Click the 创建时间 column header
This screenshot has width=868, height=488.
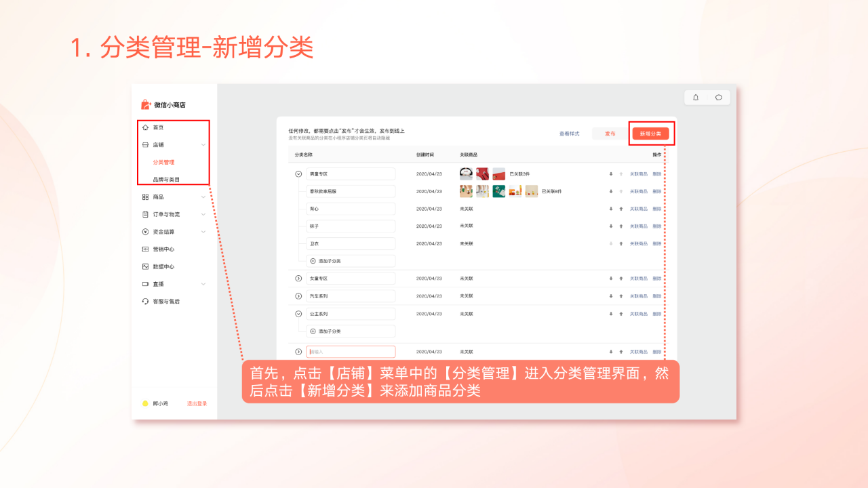point(425,155)
